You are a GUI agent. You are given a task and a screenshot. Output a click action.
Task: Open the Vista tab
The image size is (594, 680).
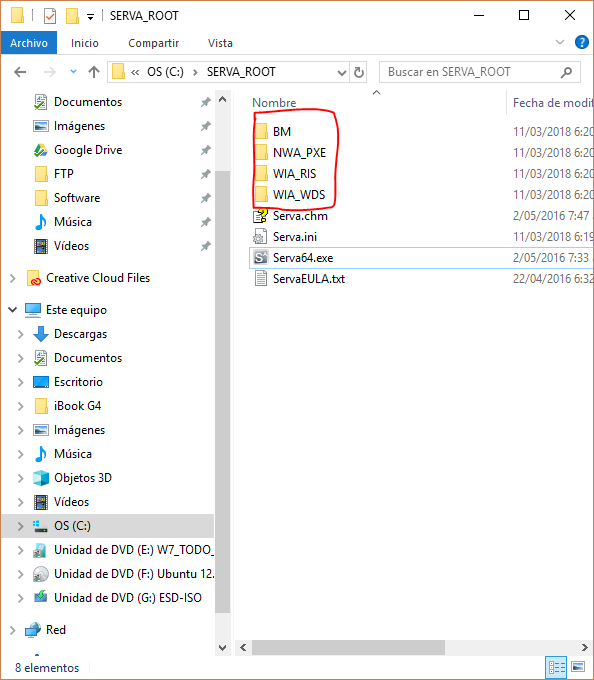(220, 43)
